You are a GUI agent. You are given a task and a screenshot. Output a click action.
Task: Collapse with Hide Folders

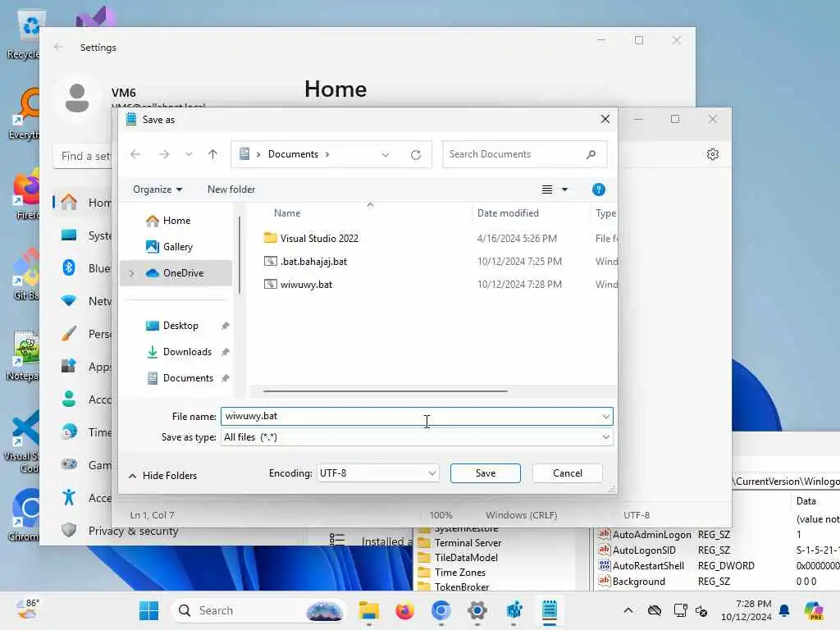(163, 476)
